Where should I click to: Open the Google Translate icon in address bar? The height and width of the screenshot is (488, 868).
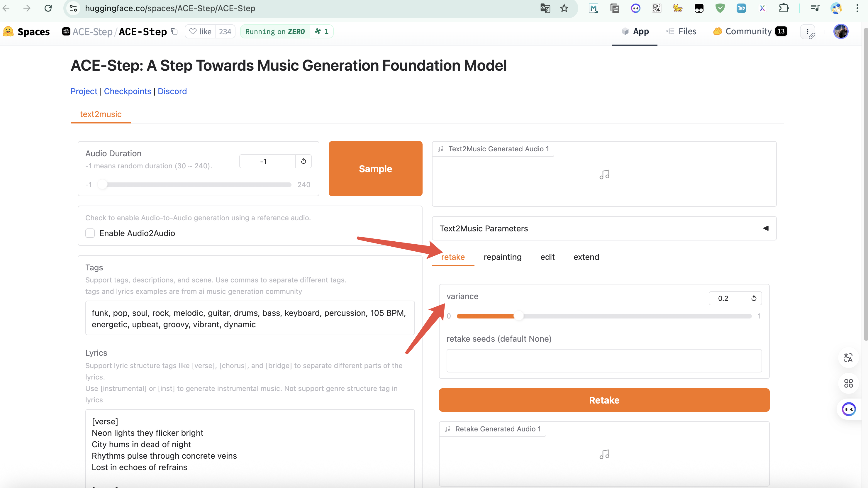[545, 8]
